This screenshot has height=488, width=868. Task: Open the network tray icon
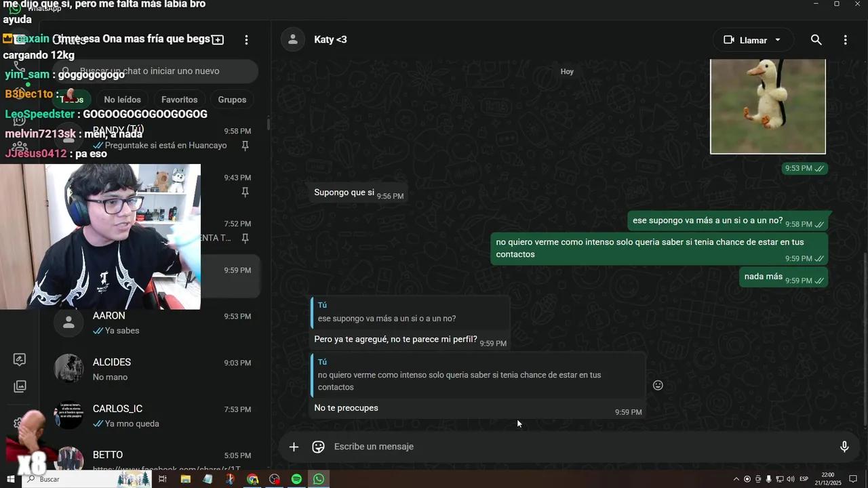pyautogui.click(x=780, y=479)
